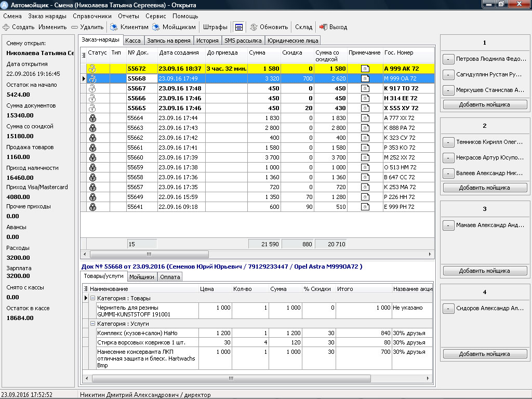Screen dimensions: 532x399
Task: Remove washer Сидоров Александр with minus button
Action: 448,309
